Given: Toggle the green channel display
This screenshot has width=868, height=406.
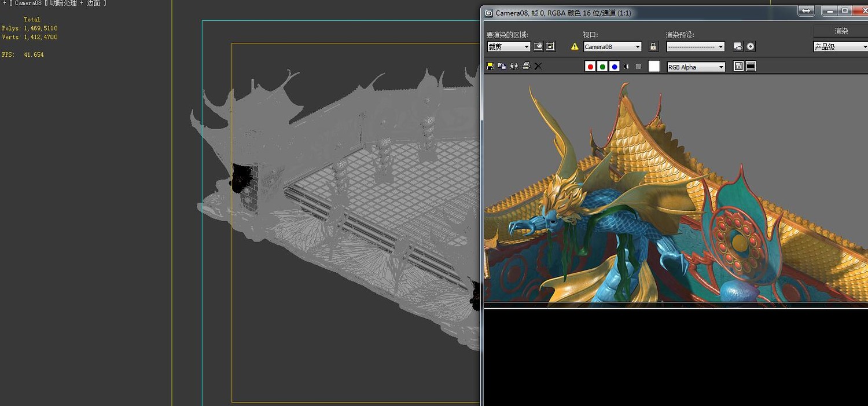Looking at the screenshot, I should point(602,67).
